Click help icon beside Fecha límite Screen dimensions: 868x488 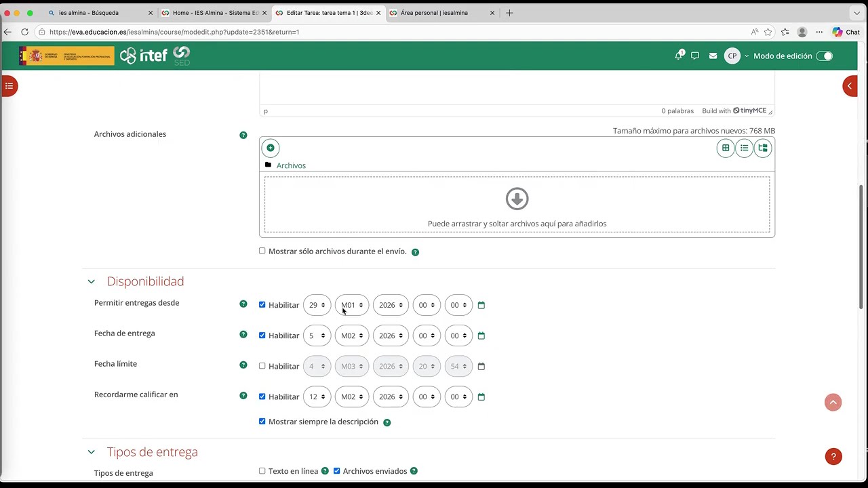coord(243,365)
